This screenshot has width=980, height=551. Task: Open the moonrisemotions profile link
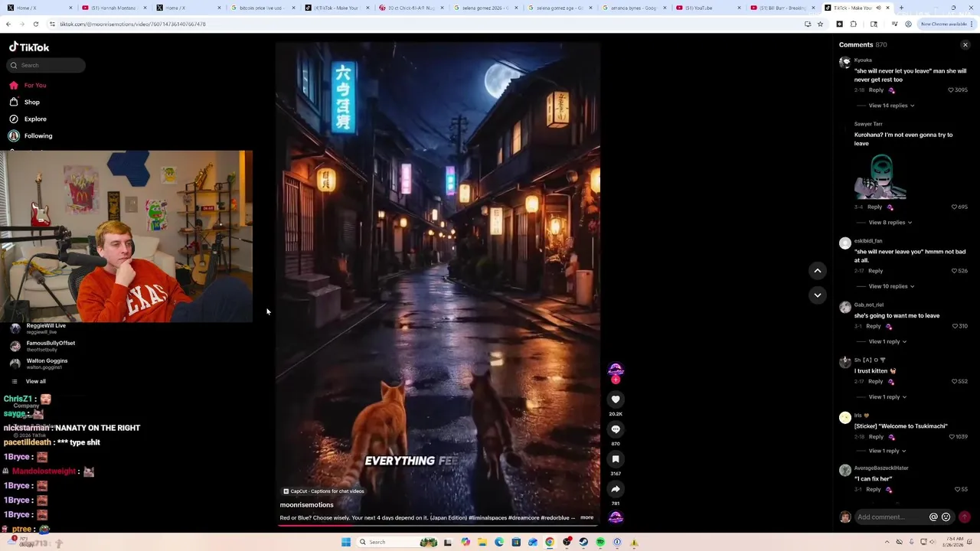[306, 505]
